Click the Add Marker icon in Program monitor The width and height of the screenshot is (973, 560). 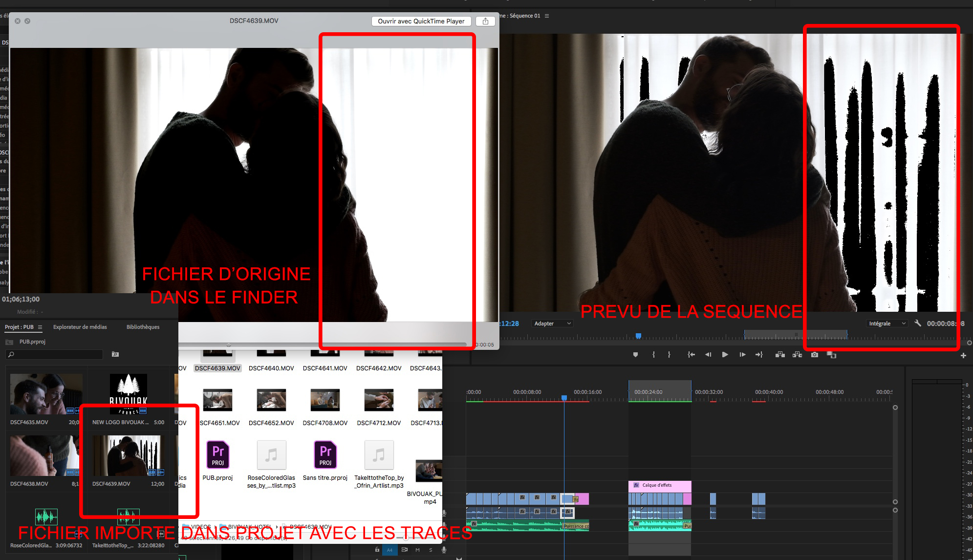[x=635, y=355]
